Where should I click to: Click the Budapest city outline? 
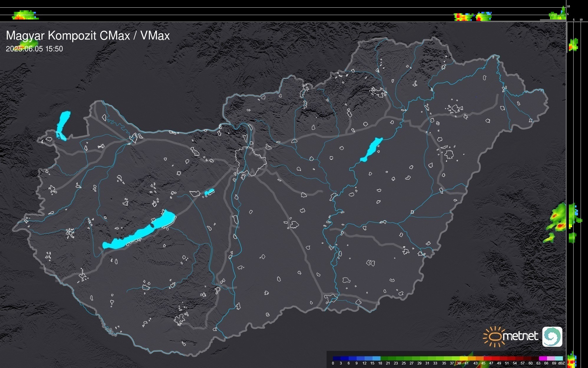click(x=251, y=161)
